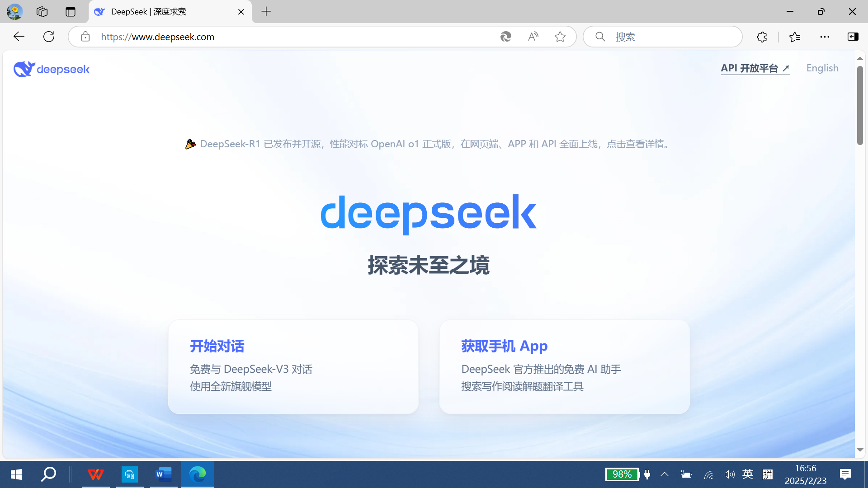868x488 pixels.
Task: Toggle the browser sidebar panel icon
Action: coord(853,37)
